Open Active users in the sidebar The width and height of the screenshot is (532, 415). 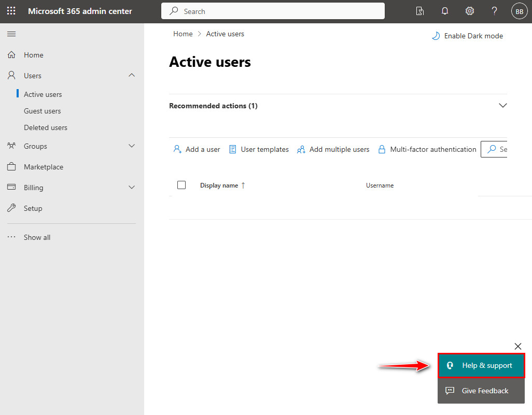(x=43, y=94)
